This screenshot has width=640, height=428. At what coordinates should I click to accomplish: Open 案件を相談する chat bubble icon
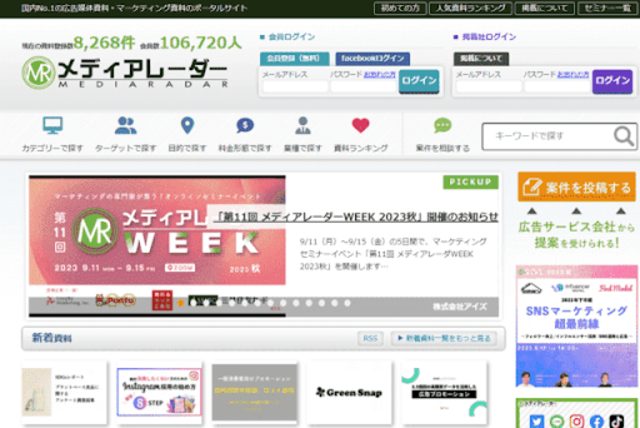point(442,125)
